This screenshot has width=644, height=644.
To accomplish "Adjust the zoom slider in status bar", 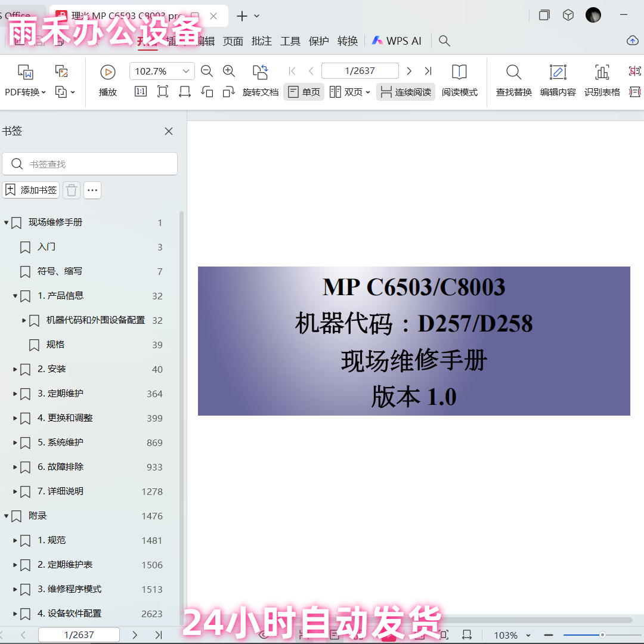I will [x=602, y=635].
